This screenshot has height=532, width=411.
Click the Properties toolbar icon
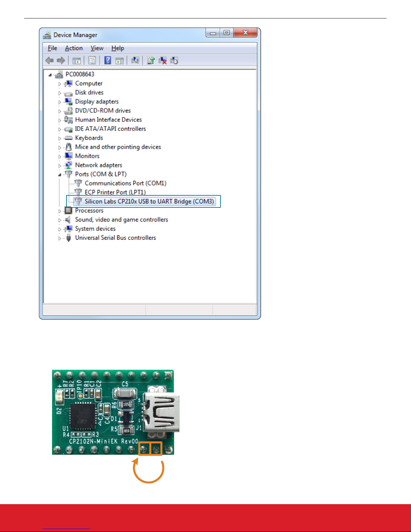click(92, 60)
